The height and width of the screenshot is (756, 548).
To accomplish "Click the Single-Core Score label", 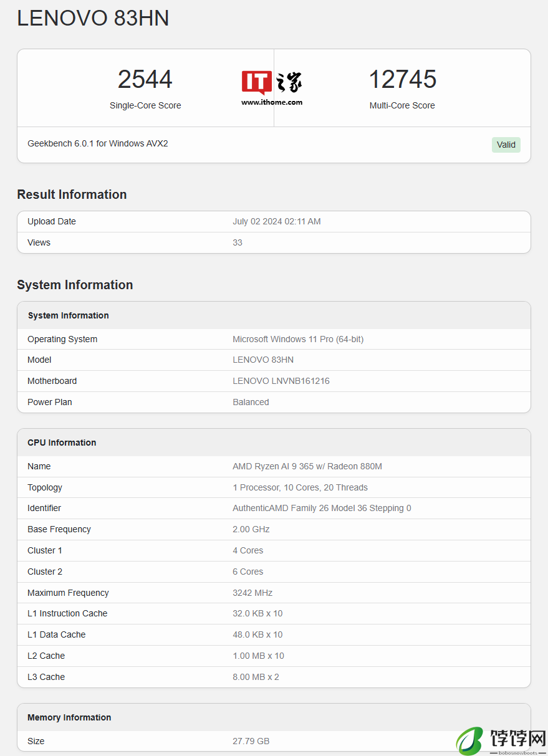I will (145, 105).
